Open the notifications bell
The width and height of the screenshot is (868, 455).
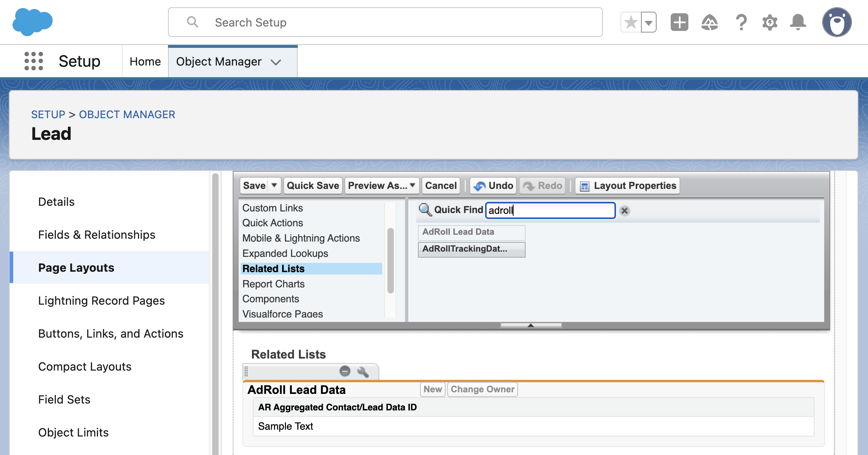(798, 22)
